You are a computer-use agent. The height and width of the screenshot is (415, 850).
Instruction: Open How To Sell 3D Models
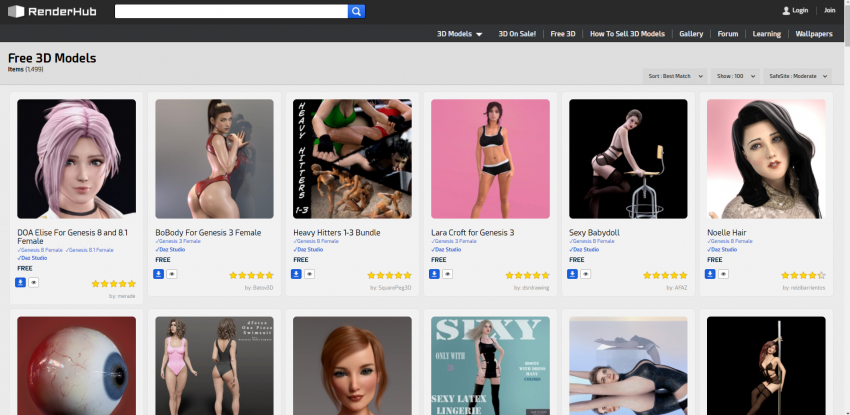[x=627, y=34]
